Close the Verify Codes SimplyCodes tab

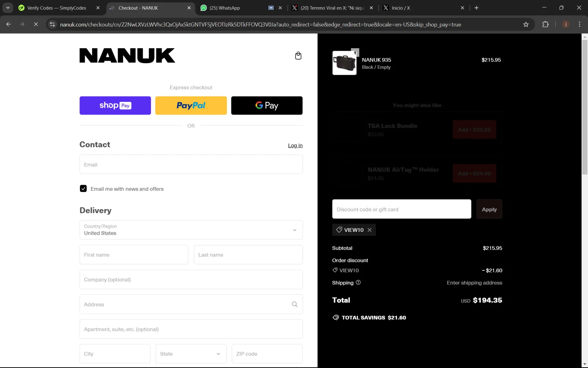point(98,8)
